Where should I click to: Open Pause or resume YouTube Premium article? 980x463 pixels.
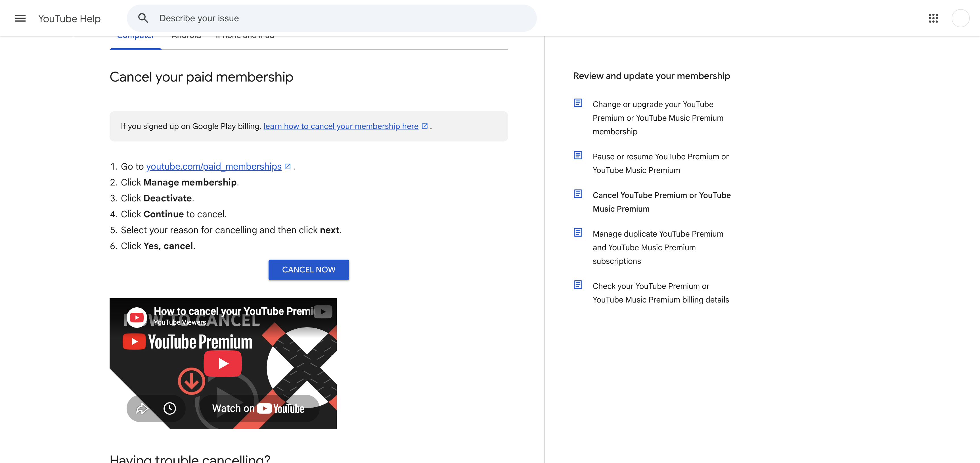tap(660, 163)
